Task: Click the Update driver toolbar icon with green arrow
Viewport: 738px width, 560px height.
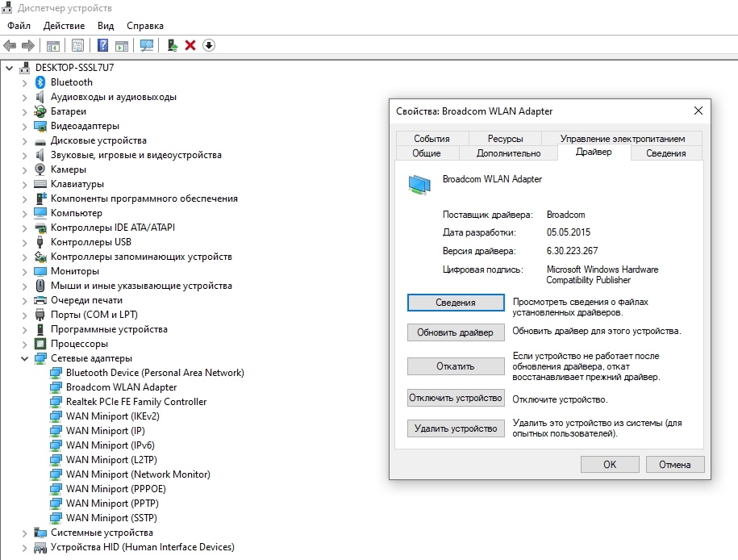Action: [x=173, y=46]
